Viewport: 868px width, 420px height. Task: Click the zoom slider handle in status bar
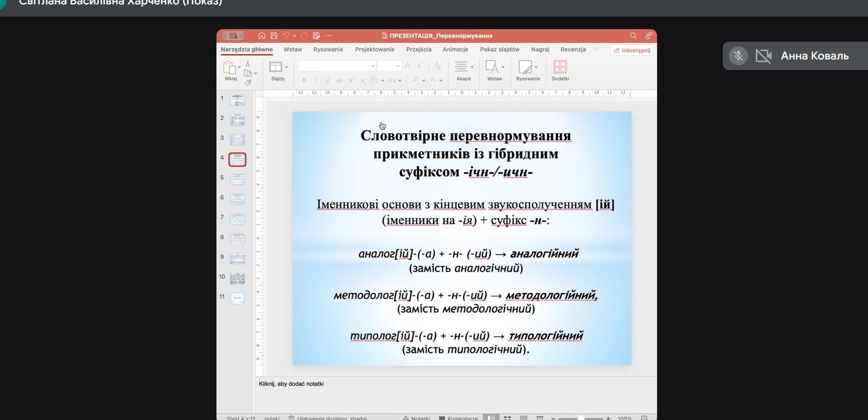[x=581, y=418]
